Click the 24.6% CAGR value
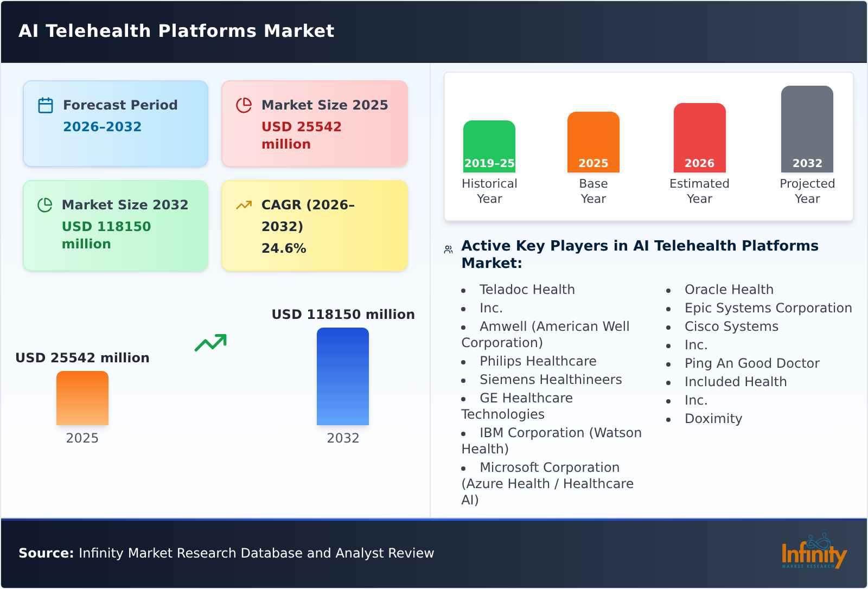The image size is (868, 589). pyautogui.click(x=284, y=248)
